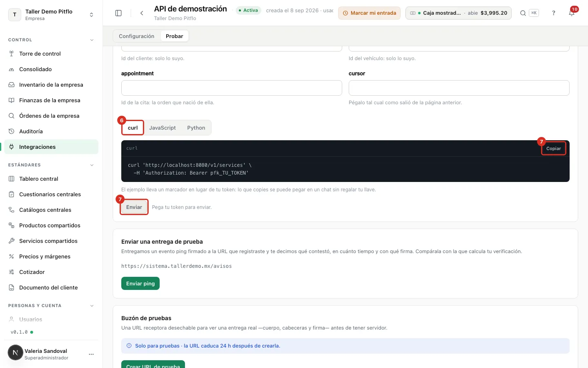Click Crear URL de prueba button

pos(153,365)
